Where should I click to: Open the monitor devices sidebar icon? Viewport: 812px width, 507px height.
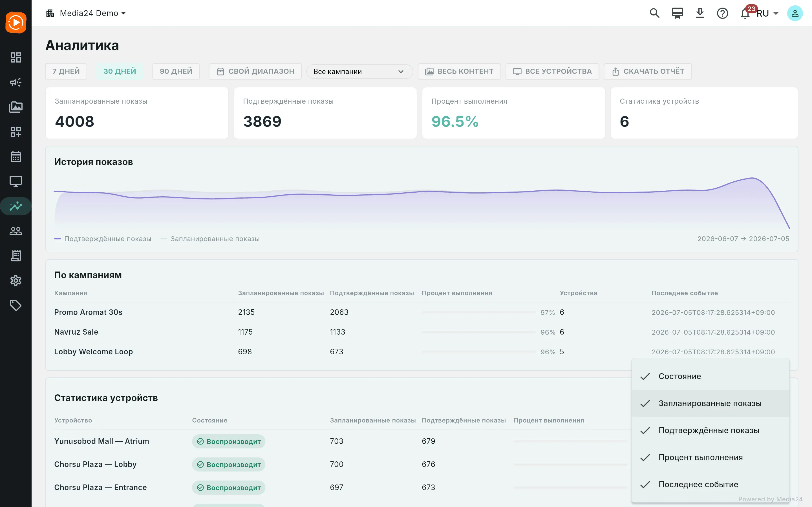click(16, 181)
